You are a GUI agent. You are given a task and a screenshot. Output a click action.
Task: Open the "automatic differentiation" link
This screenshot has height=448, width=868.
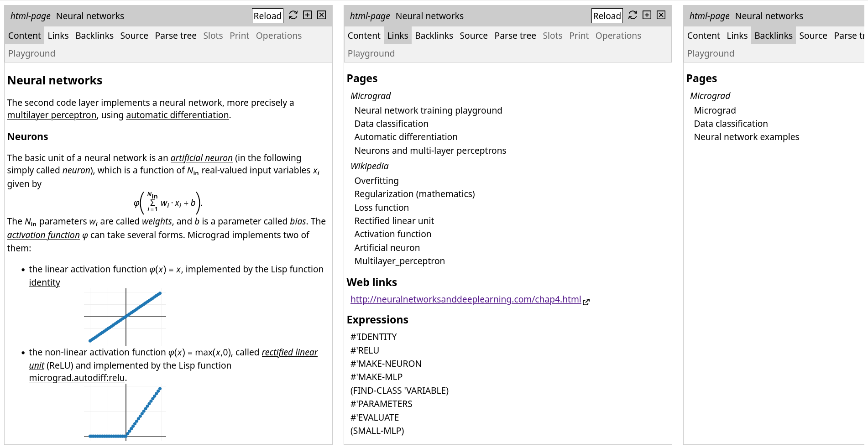pyautogui.click(x=177, y=115)
